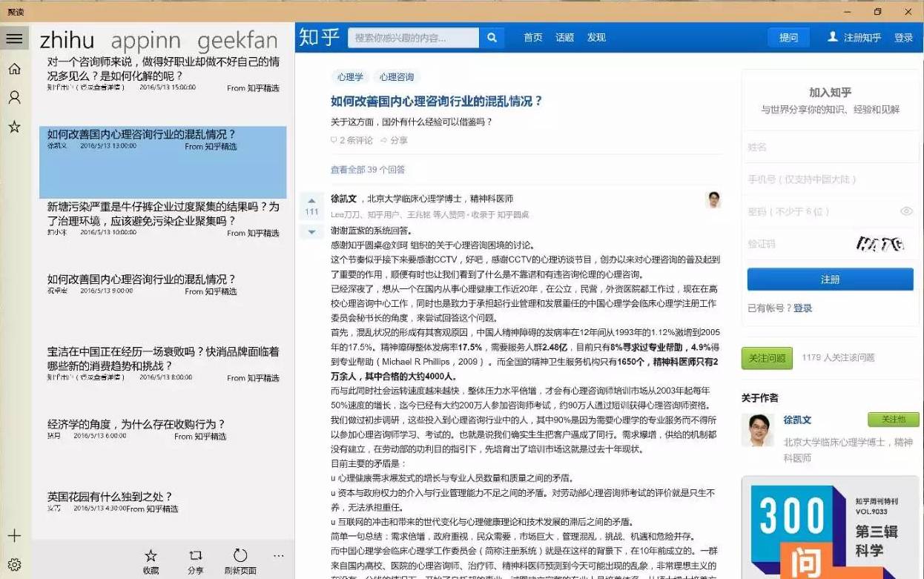Restore the window with maximize button
This screenshot has height=579, width=924.
[878, 11]
